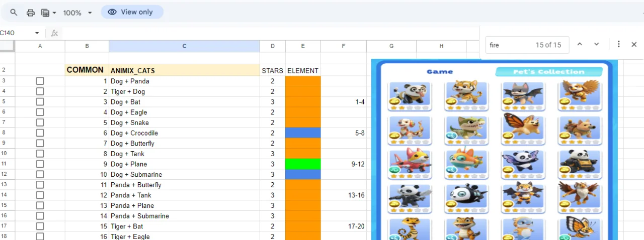Screen dimensions: 644x240
Task: Select the butterfly dog pet thumbnail
Action: coord(522,130)
